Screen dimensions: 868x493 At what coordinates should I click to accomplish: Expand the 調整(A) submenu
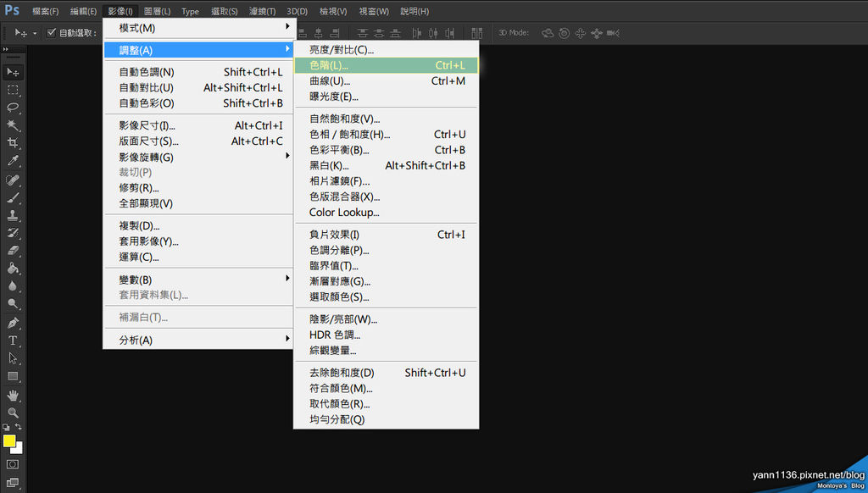[198, 50]
